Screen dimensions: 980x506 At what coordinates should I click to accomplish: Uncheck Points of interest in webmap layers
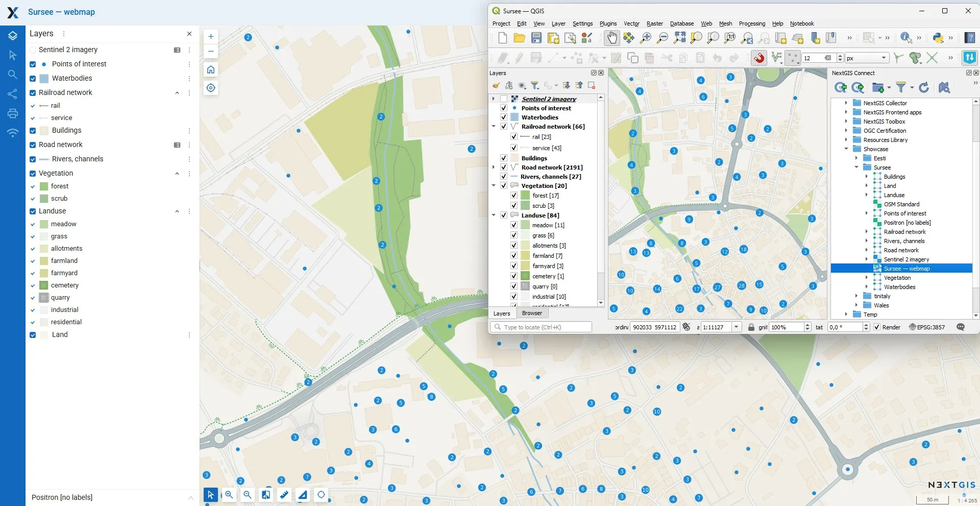pyautogui.click(x=33, y=64)
